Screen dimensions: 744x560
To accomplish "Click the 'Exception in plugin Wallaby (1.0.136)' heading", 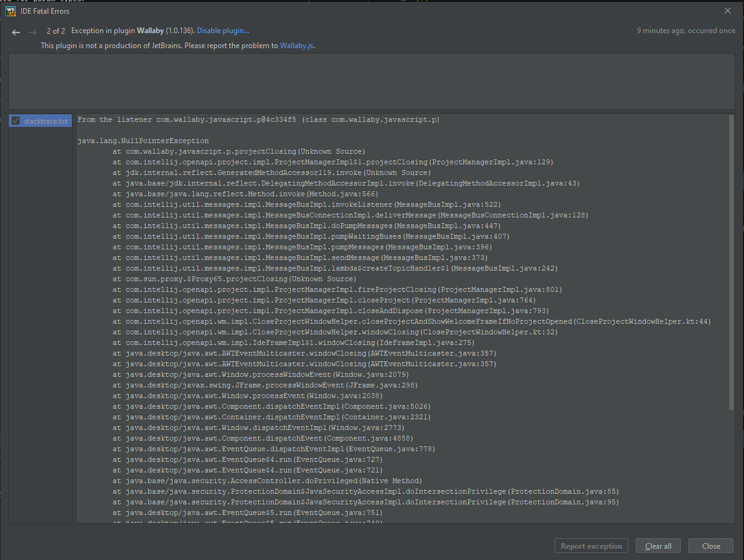I will point(133,31).
